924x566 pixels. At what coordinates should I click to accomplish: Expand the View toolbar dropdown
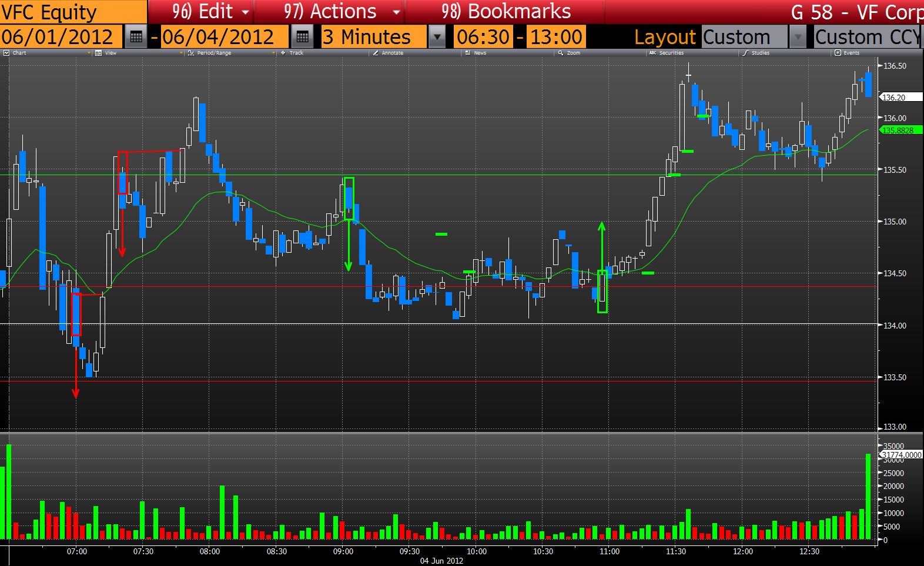coord(181,53)
